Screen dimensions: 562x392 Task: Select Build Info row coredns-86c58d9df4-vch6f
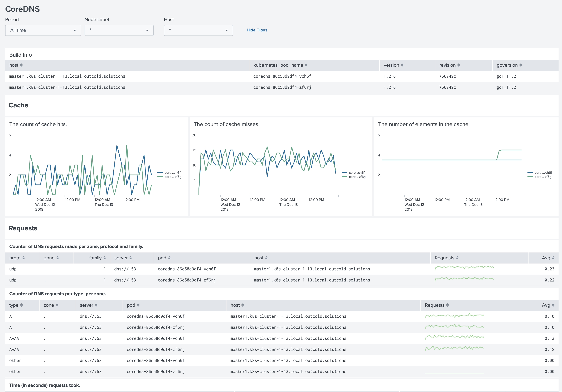pos(282,76)
